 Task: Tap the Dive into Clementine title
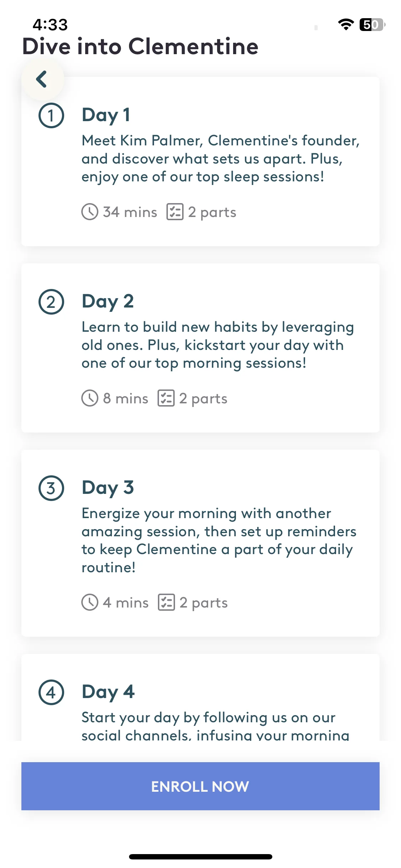[x=140, y=47]
